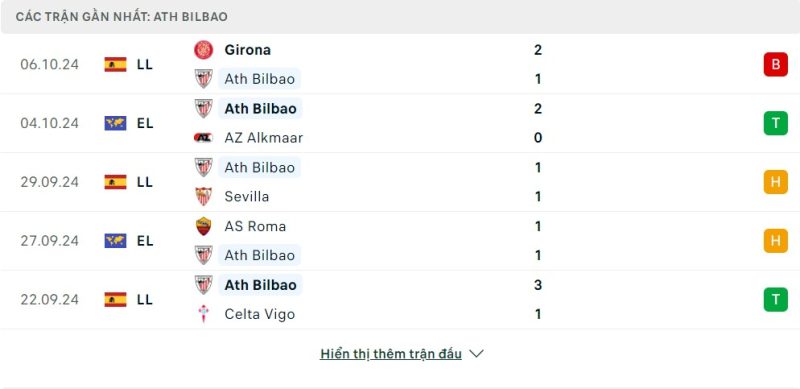Viewport: 800px width, 389px height.
Task: Click the Girona club crest icon
Action: tap(204, 50)
